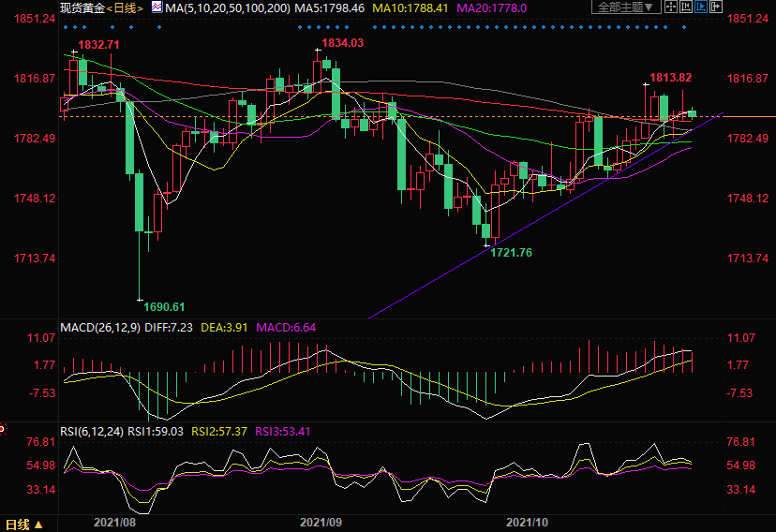The width and height of the screenshot is (776, 532).
Task: Click the 1813.82 high price label
Action: click(671, 78)
